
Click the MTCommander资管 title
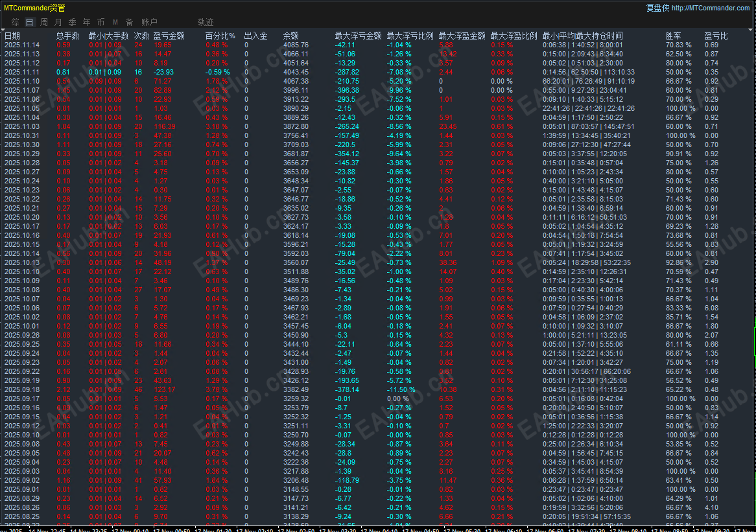pyautogui.click(x=34, y=8)
